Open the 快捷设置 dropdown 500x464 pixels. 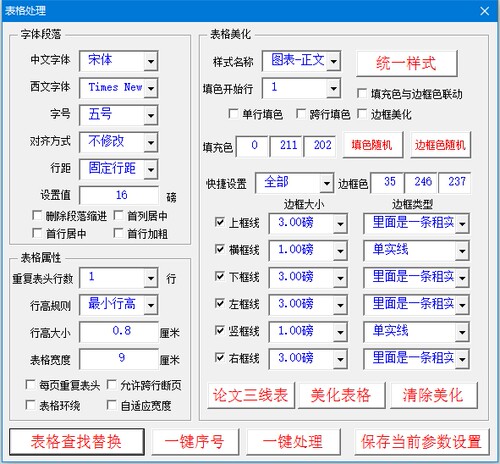point(326,183)
